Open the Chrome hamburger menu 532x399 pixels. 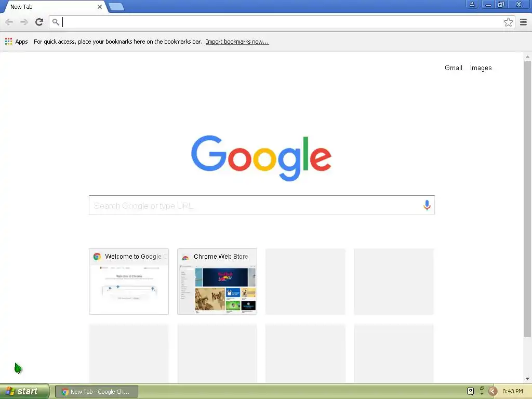click(x=524, y=22)
